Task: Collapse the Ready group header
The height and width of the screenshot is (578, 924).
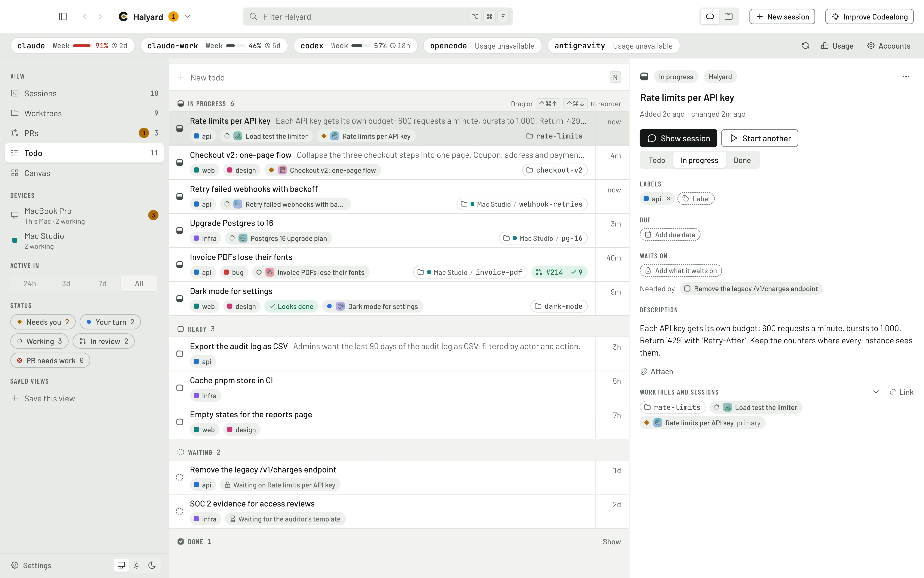Action: click(196, 329)
